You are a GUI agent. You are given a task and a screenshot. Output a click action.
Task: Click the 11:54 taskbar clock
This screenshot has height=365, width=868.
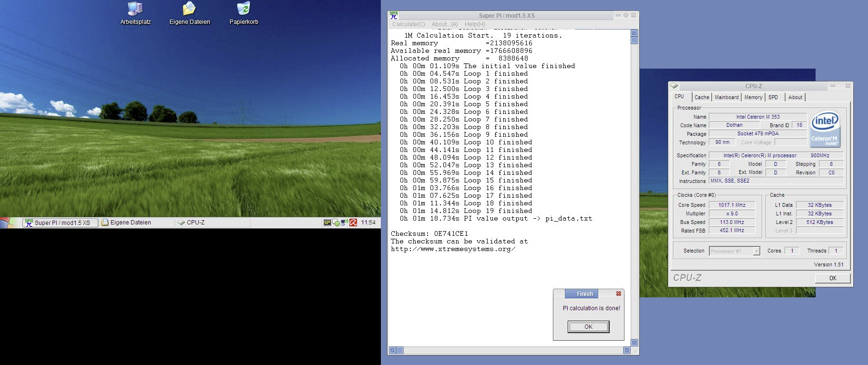368,223
